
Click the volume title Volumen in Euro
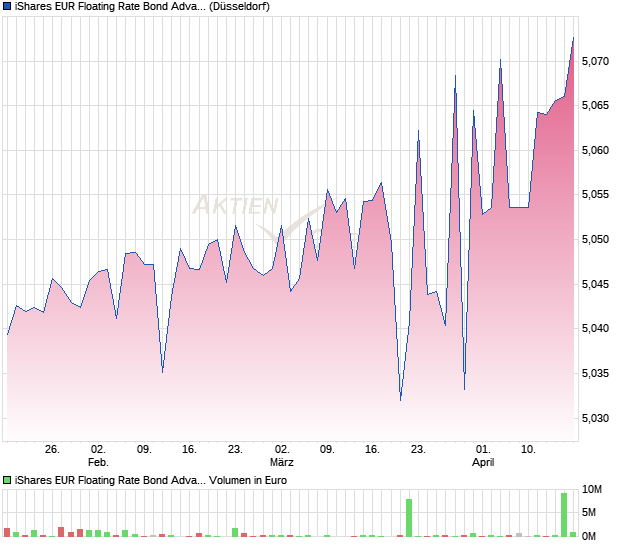(x=248, y=480)
